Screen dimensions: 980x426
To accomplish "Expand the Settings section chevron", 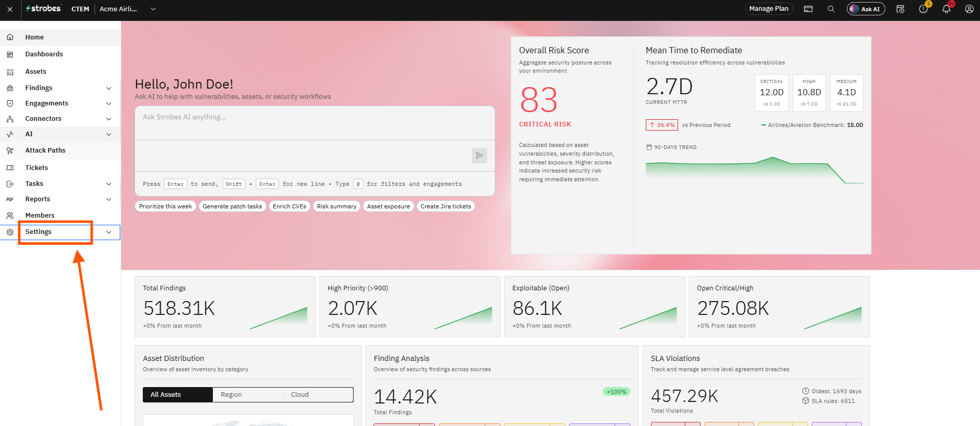I will [x=108, y=232].
